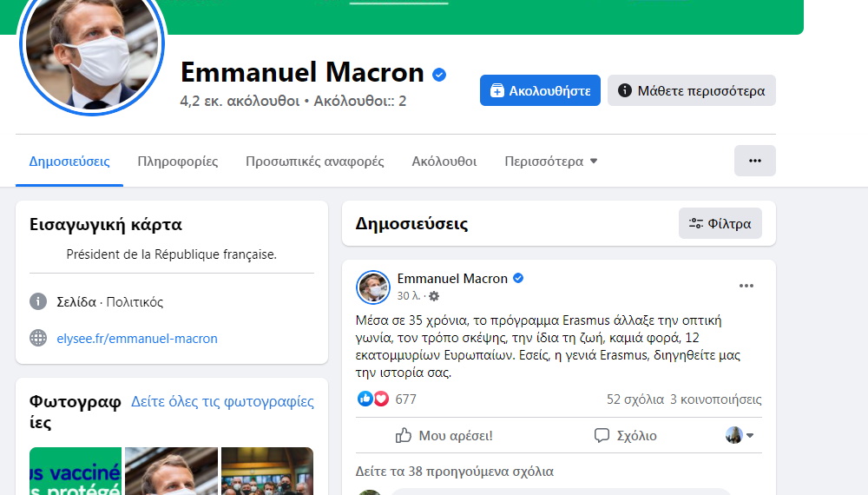Click Macron's small avatar in the post header
This screenshot has height=495, width=868.
373,287
